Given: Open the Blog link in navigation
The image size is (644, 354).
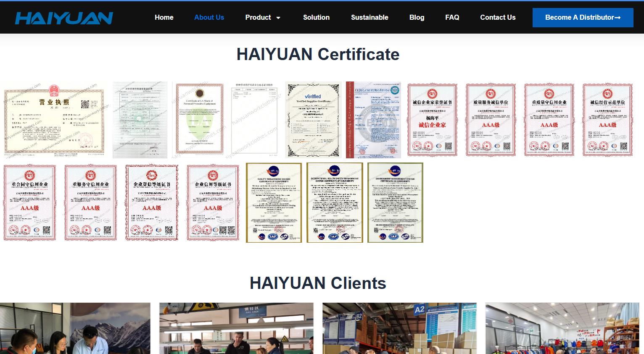Looking at the screenshot, I should [x=417, y=17].
